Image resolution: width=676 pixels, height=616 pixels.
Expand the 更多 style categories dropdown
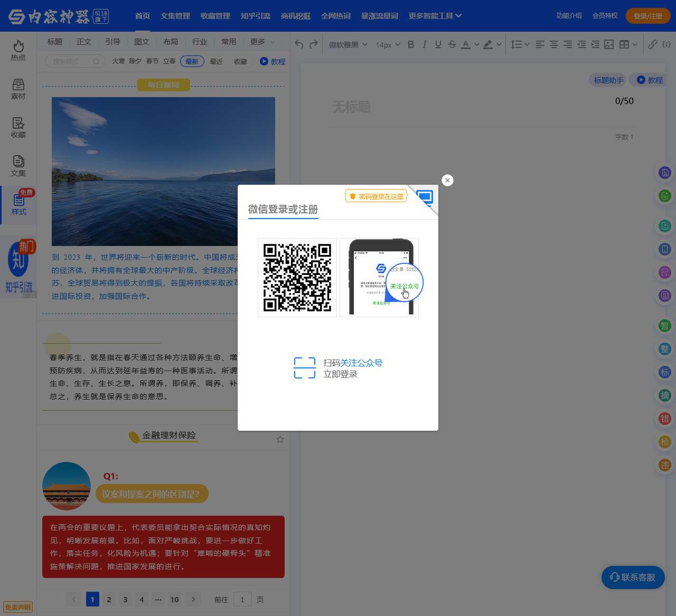click(262, 42)
